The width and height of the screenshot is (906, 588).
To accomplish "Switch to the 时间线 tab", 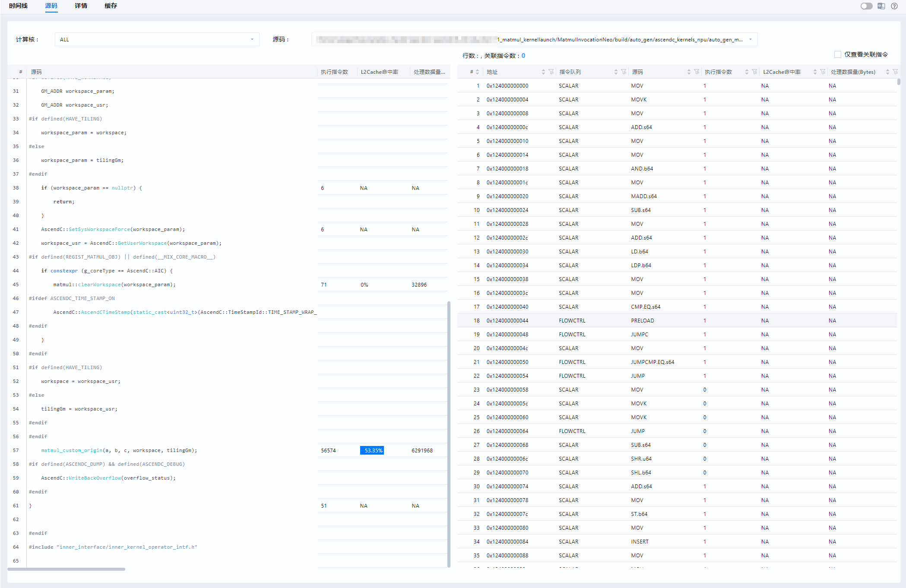I will point(18,6).
